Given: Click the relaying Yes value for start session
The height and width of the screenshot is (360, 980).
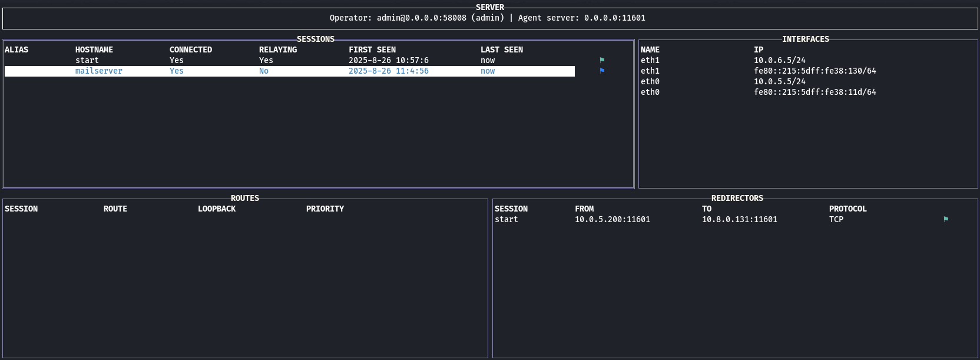Looking at the screenshot, I should coord(266,61).
